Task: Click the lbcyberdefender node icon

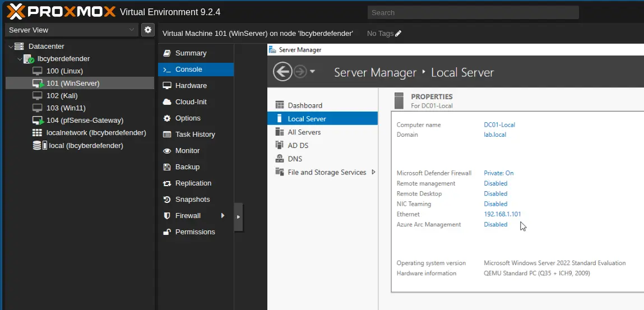Action: click(29, 59)
